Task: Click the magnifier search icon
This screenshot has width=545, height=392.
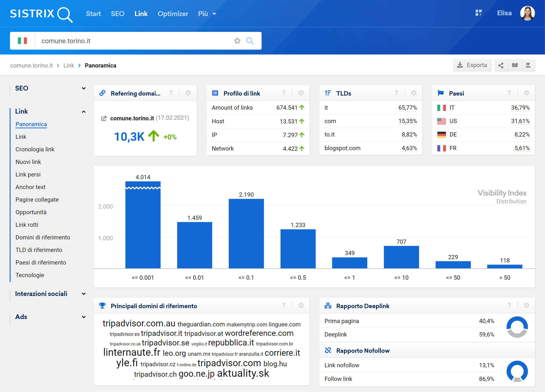Action: click(250, 41)
